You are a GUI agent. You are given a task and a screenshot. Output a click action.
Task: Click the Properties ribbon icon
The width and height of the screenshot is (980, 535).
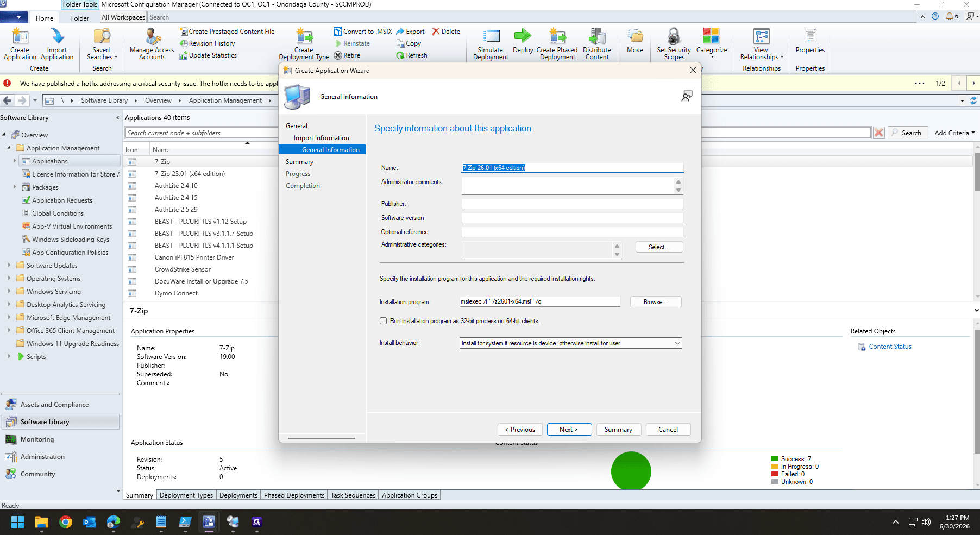[810, 36]
